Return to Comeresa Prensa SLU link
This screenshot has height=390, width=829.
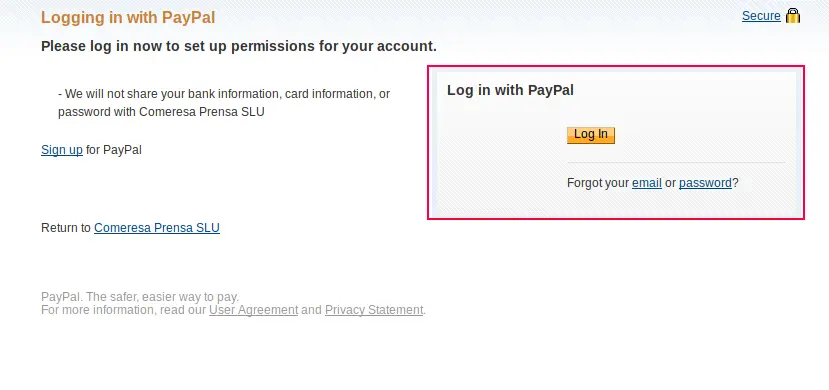(156, 228)
